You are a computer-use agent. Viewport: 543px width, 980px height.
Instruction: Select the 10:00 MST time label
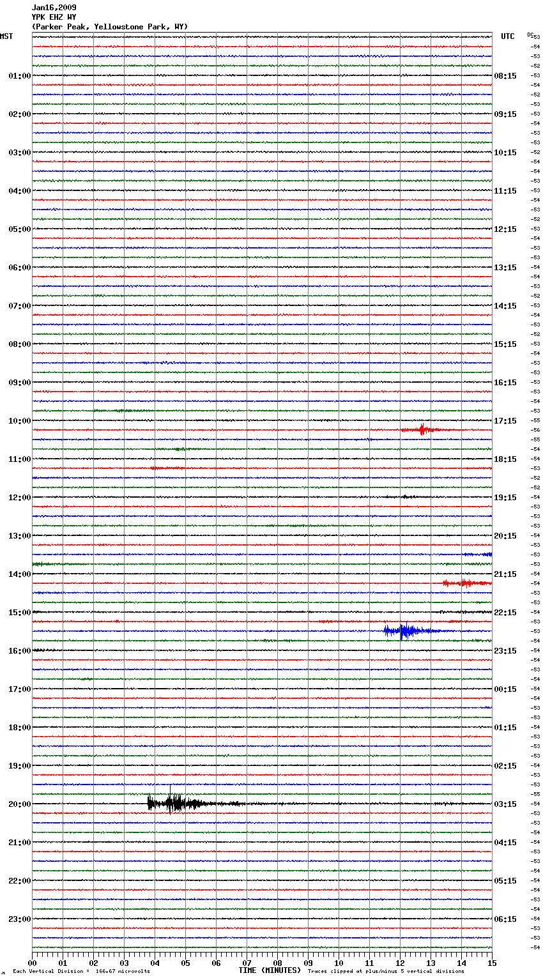pyautogui.click(x=20, y=421)
